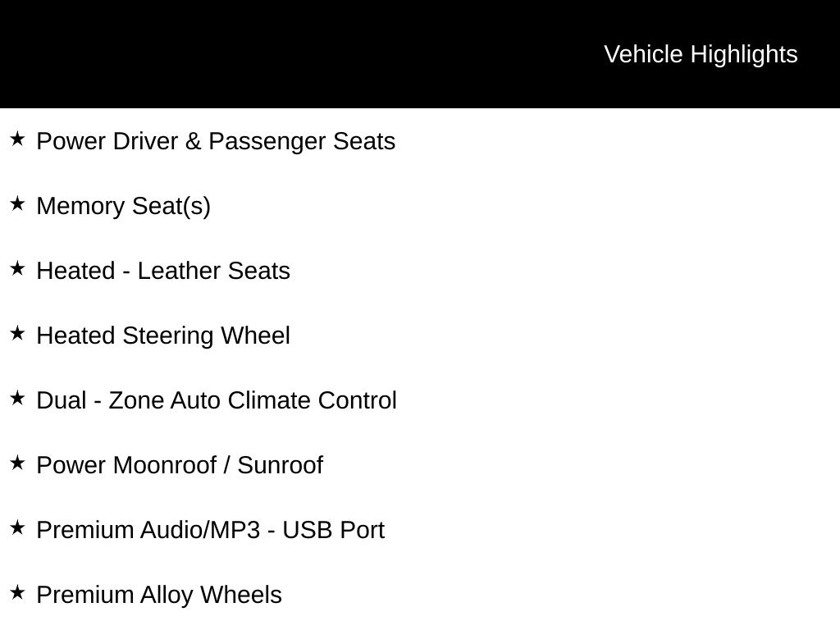
Task: Click the Power Driver & Passenger Seats text
Action: click(x=216, y=141)
